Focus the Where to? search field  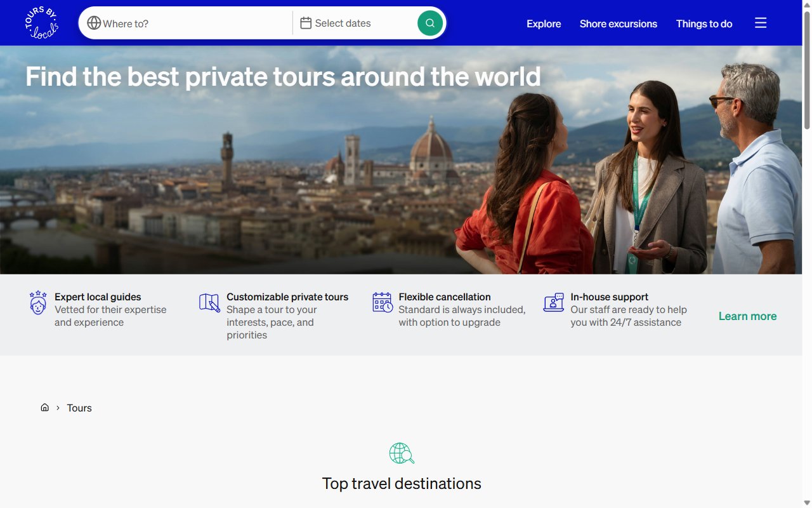pyautogui.click(x=188, y=23)
